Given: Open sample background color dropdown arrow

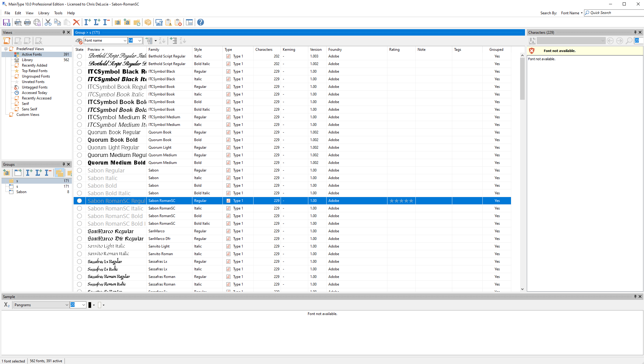Looking at the screenshot, I should click(104, 305).
